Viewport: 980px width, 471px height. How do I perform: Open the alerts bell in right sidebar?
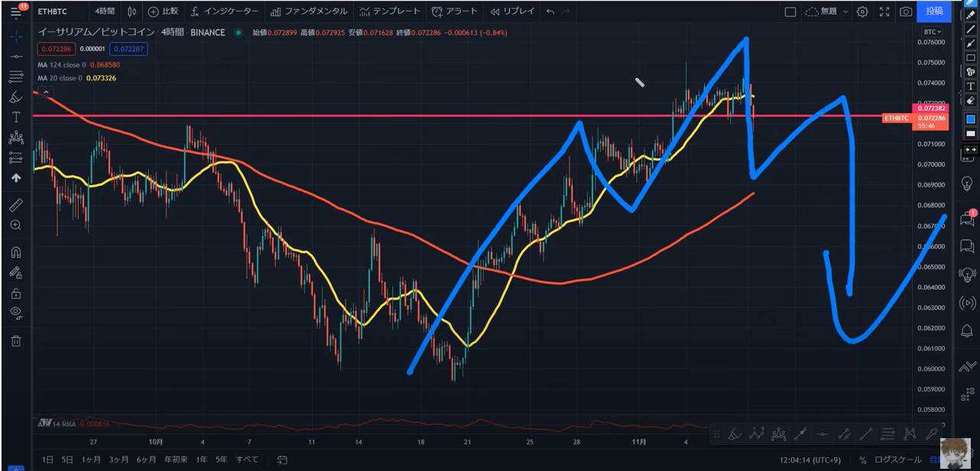(966, 330)
